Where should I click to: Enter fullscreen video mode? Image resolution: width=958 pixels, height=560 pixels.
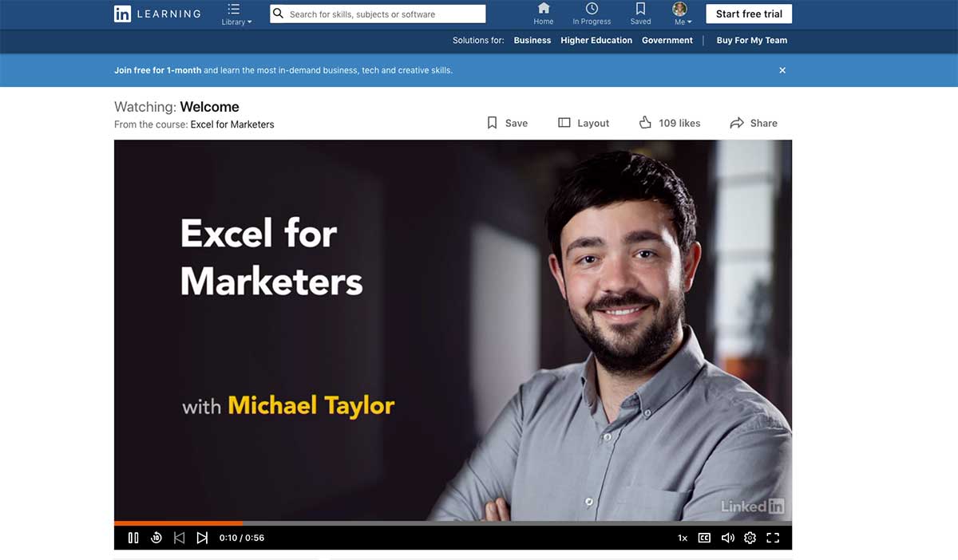click(x=773, y=538)
